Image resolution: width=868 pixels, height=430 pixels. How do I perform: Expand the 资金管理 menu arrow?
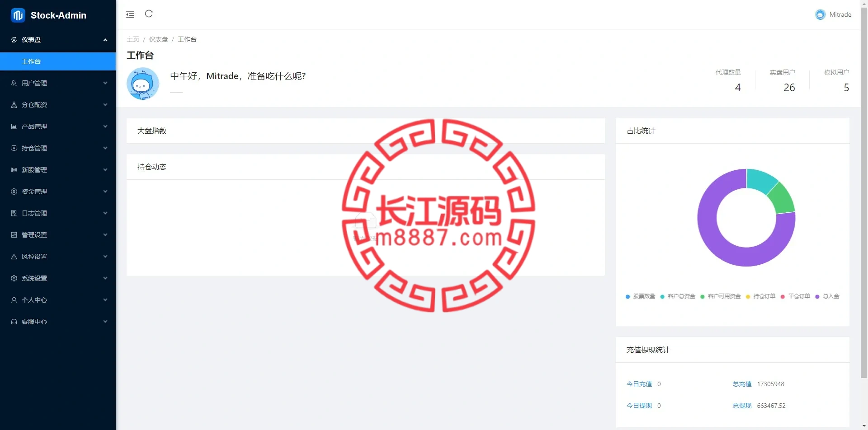(105, 192)
